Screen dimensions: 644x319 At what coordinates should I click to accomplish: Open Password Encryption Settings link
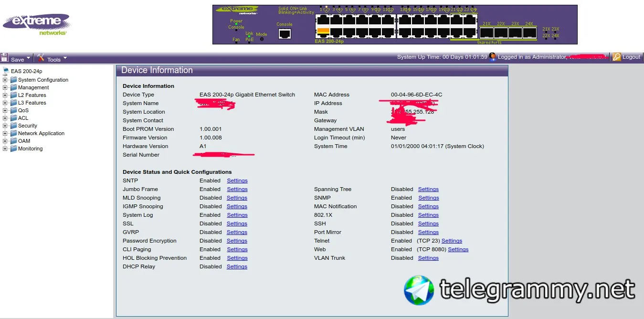[x=237, y=241]
